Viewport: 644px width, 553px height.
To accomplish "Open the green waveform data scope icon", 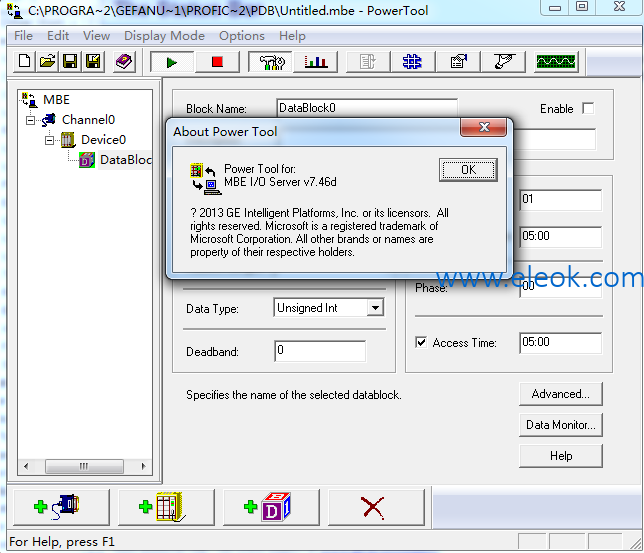I will 556,62.
